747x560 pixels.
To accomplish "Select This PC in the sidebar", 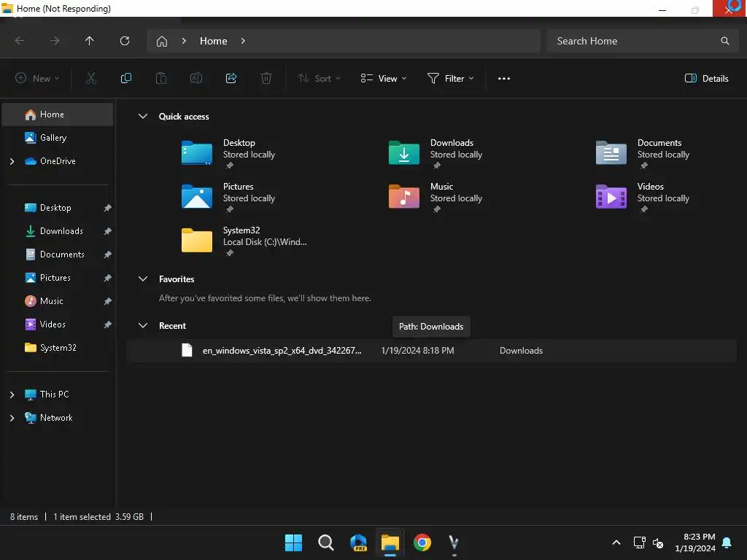I will 58,394.
